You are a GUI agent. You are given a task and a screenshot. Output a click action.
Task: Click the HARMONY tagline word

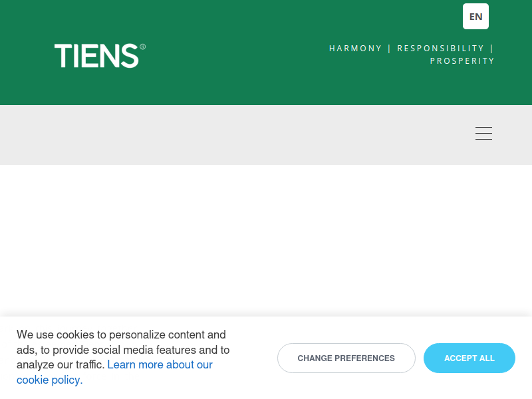(x=355, y=48)
